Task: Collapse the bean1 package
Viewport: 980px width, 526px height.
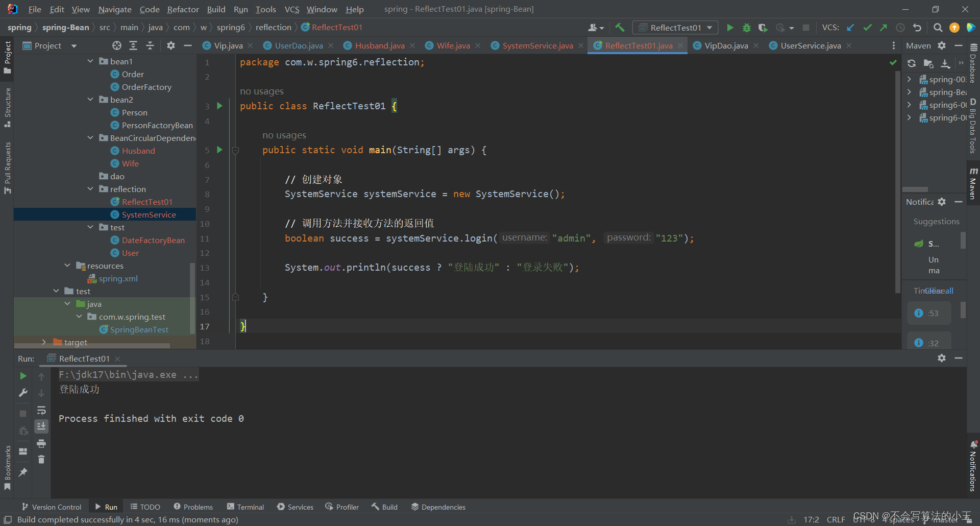Action: click(90, 61)
